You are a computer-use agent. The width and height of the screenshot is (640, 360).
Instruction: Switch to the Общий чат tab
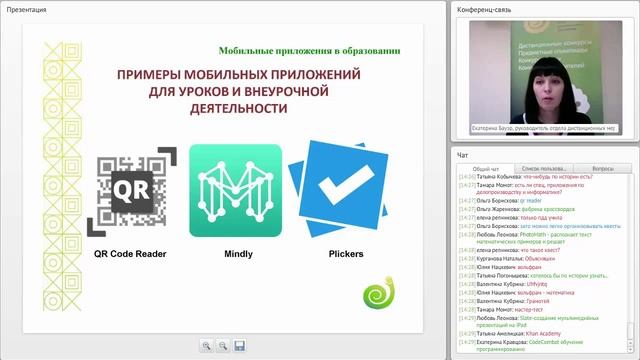(485, 169)
